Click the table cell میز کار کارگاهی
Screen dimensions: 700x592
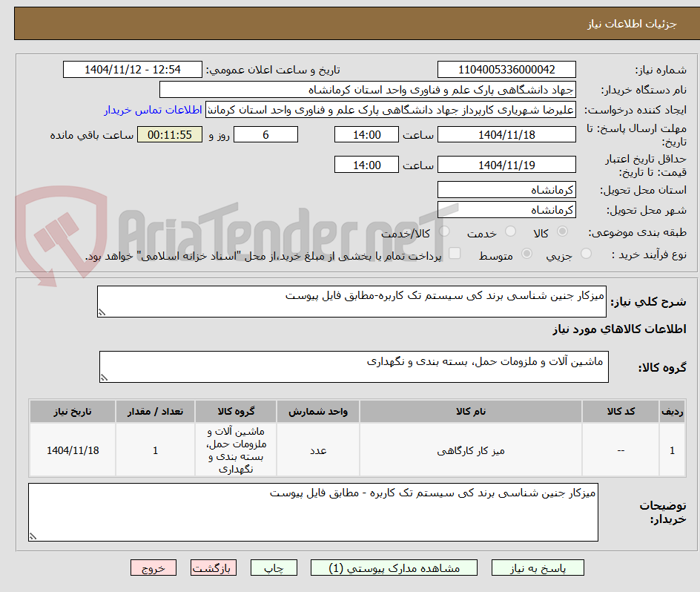[x=471, y=450]
